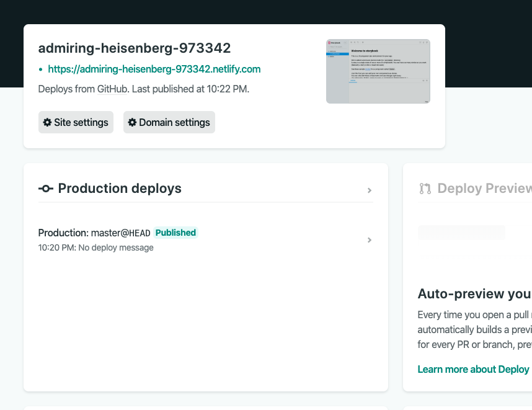
Task: Click the 10:20 PM No deploy message text
Action: click(x=96, y=247)
